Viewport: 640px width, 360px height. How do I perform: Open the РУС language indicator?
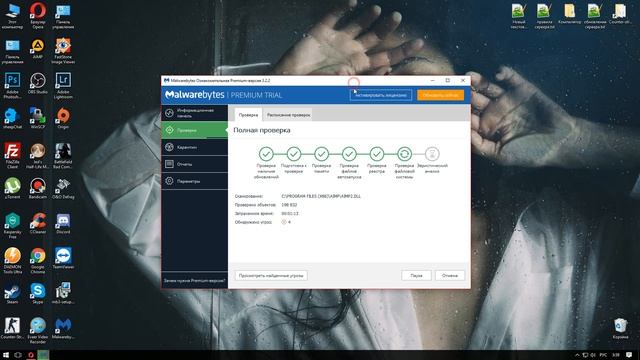pos(603,355)
